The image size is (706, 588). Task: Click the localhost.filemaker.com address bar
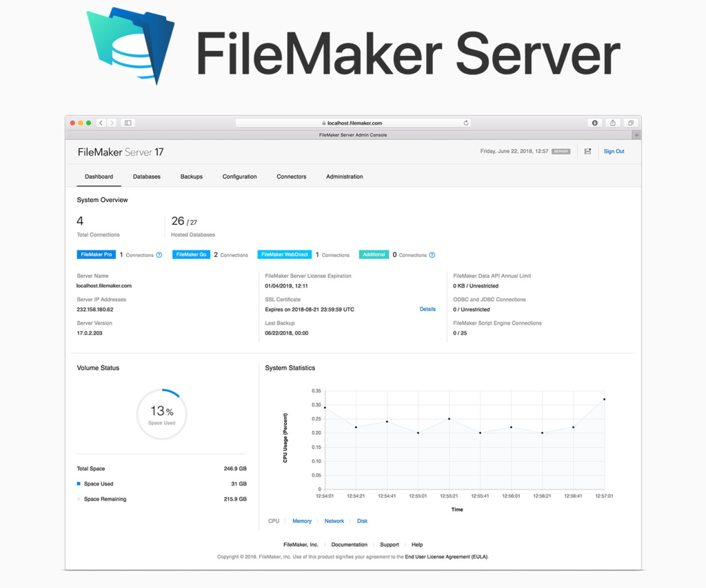352,123
